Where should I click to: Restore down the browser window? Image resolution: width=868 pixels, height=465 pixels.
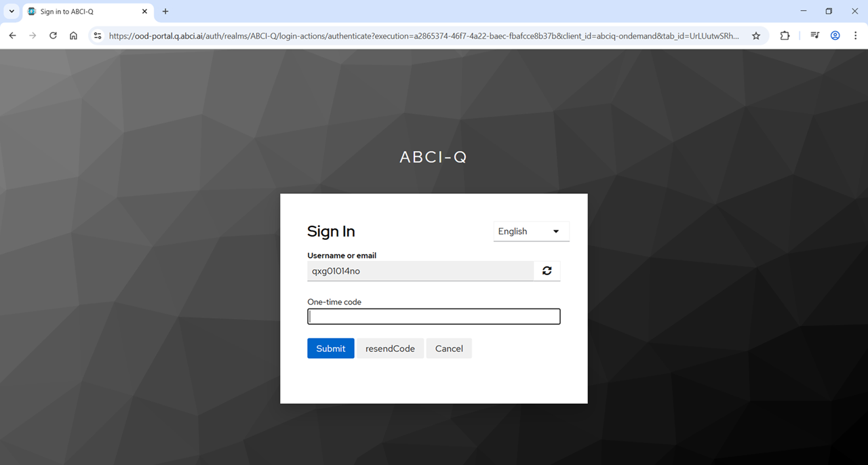pyautogui.click(x=829, y=11)
